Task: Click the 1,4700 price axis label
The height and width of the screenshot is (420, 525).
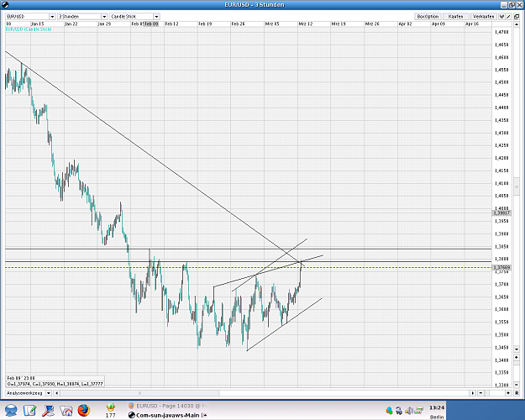Action: 501,32
